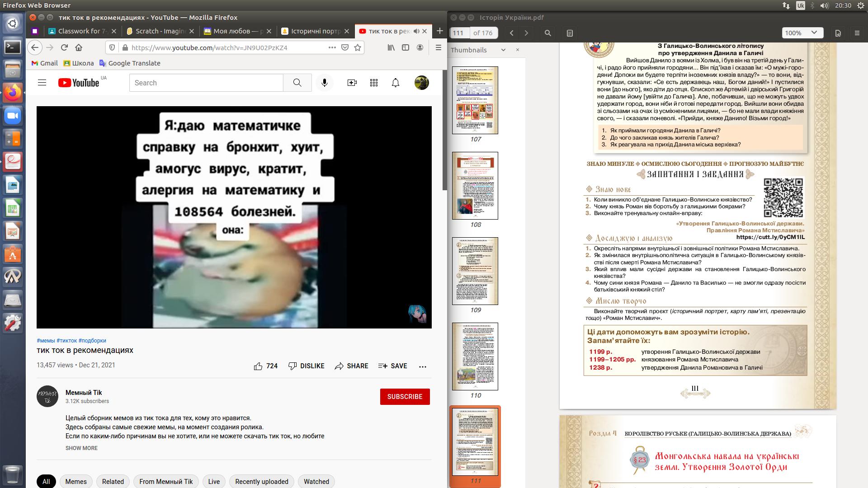The width and height of the screenshot is (868, 488).
Task: Click the PDF viewer search magnifier icon
Action: point(547,33)
